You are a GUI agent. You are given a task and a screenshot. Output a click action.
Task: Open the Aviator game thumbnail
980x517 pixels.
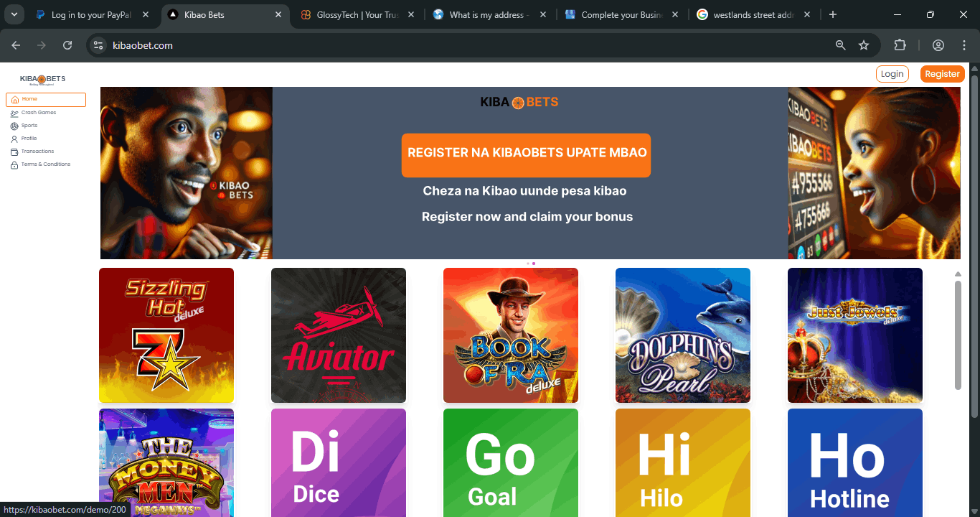tap(338, 335)
